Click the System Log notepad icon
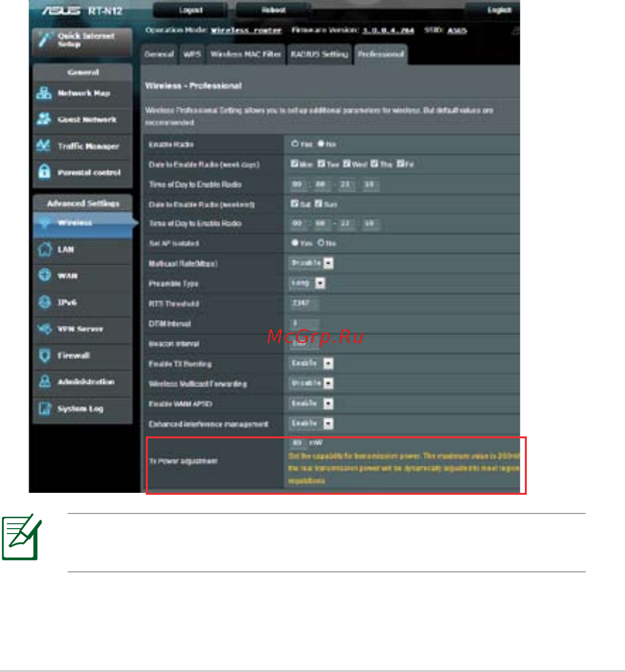 [45, 408]
